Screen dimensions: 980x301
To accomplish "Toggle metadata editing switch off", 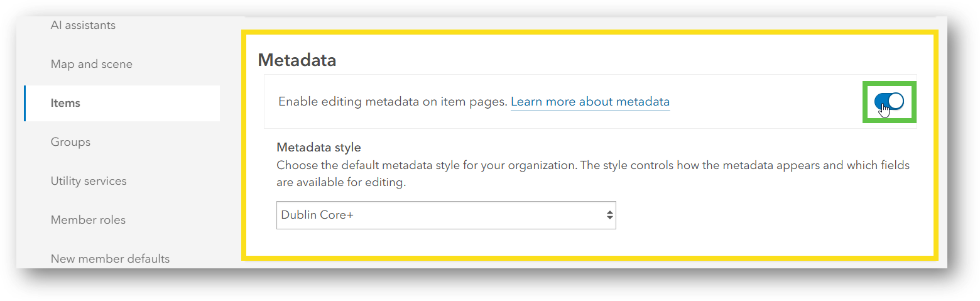I will (x=889, y=101).
